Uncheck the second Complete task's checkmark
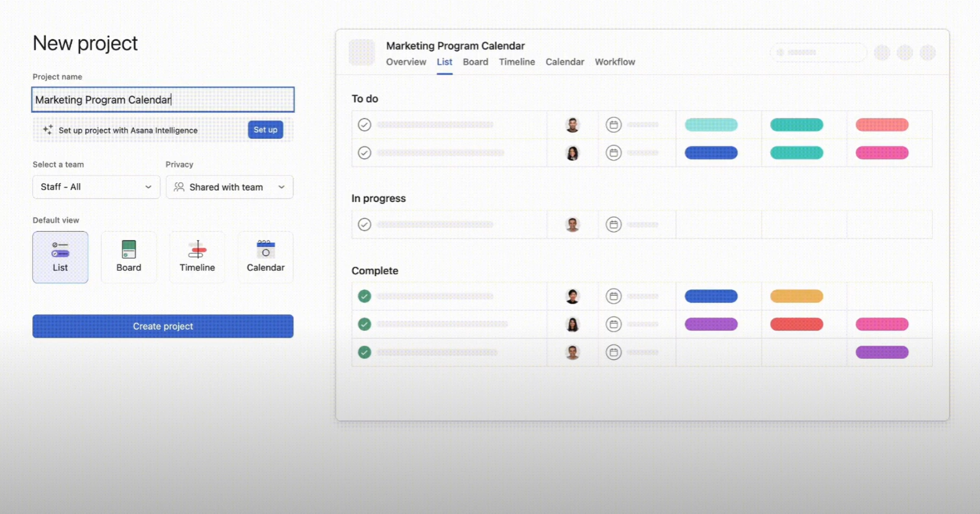The image size is (980, 514). point(365,324)
